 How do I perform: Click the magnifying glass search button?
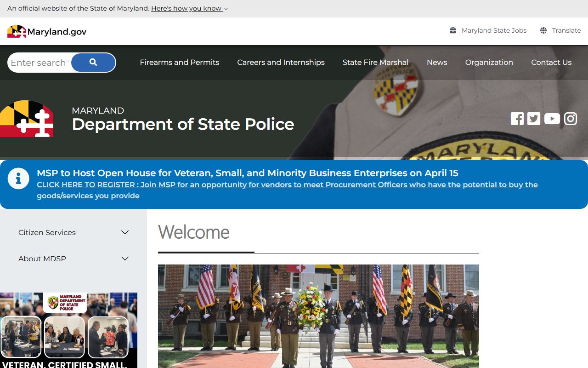(x=93, y=63)
